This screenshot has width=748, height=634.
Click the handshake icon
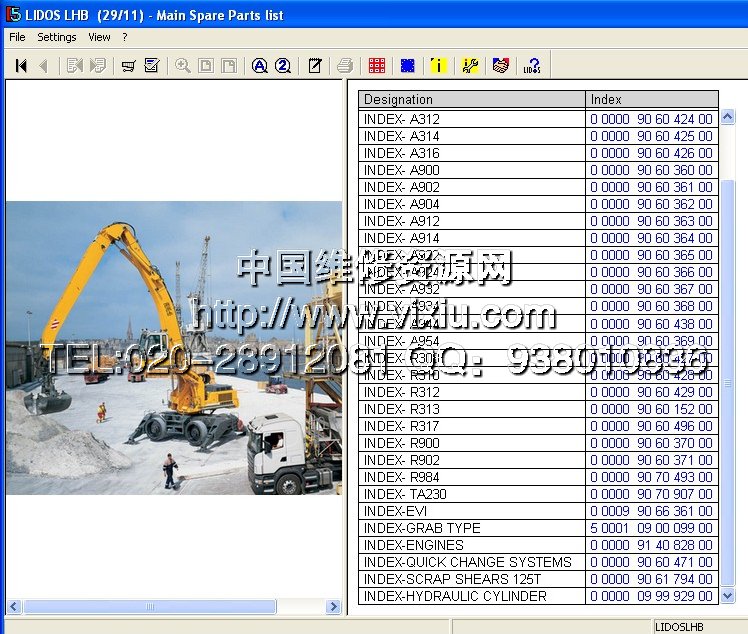(500, 66)
